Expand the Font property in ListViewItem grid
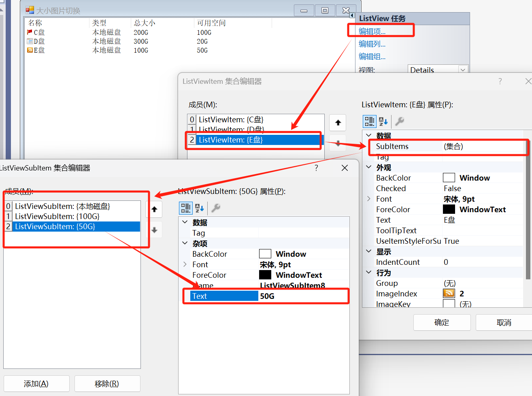This screenshot has width=532, height=396. 368,199
